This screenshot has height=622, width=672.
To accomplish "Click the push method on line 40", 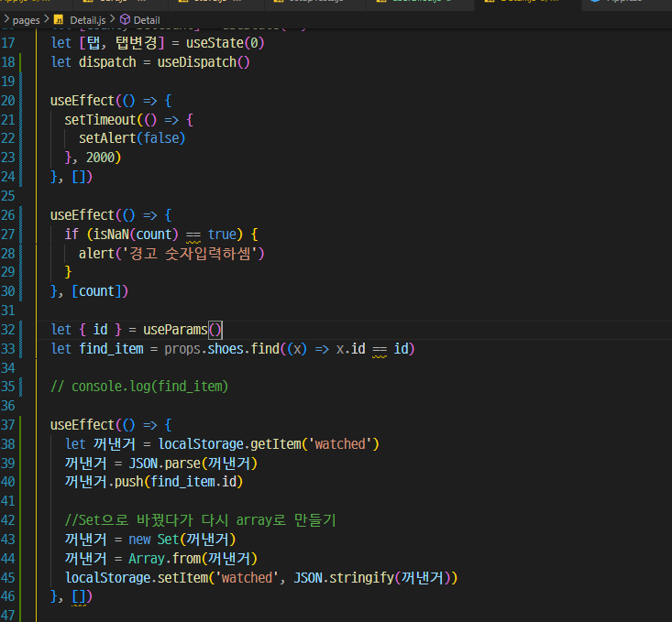I will pyautogui.click(x=128, y=482).
